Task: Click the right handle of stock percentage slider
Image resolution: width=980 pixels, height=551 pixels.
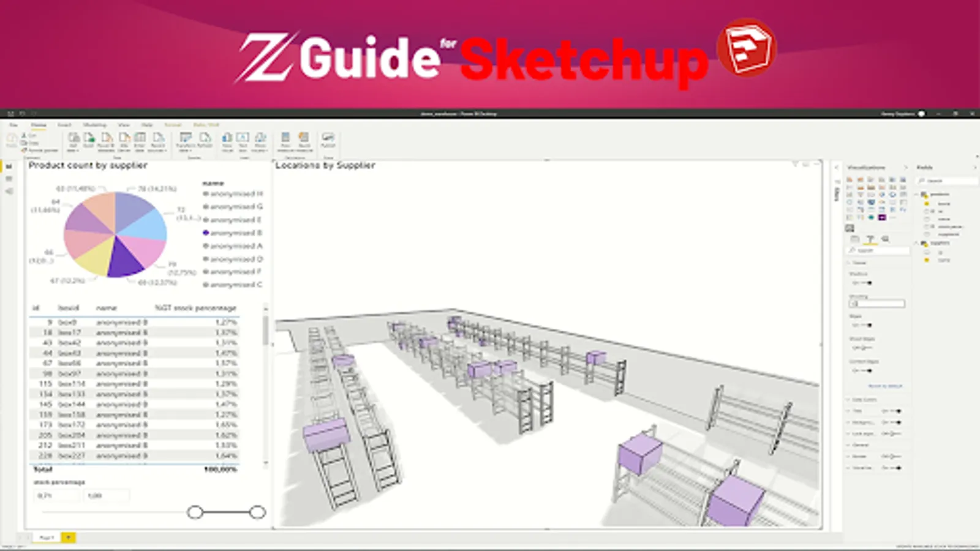Action: tap(258, 512)
